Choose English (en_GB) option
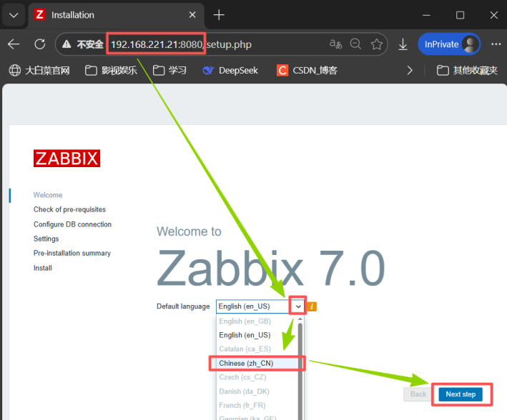This screenshot has width=507, height=420. pyautogui.click(x=257, y=321)
